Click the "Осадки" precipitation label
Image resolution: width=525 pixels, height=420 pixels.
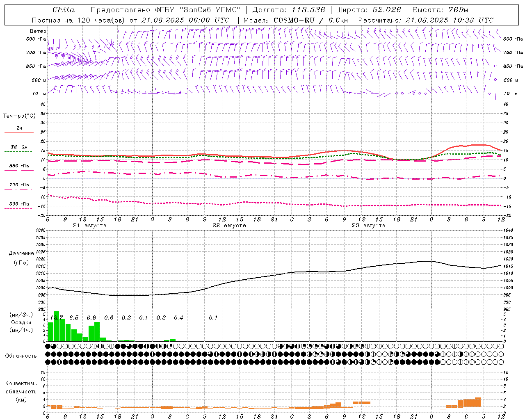(x=21, y=322)
